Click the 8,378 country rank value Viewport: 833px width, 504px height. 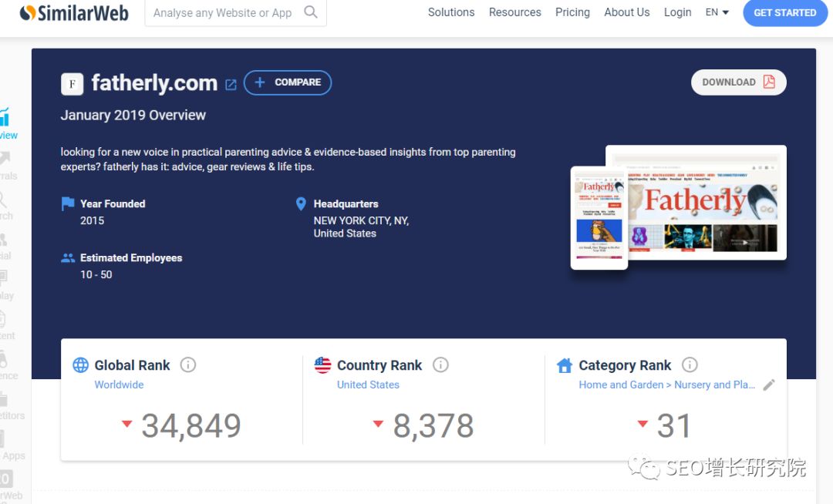(433, 425)
